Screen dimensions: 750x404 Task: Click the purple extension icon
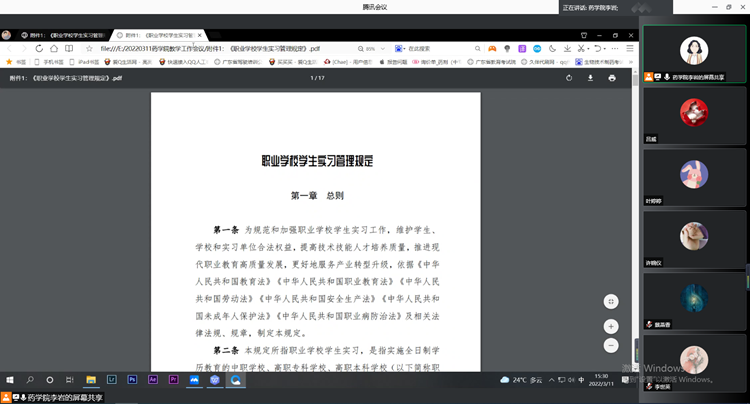click(x=522, y=48)
